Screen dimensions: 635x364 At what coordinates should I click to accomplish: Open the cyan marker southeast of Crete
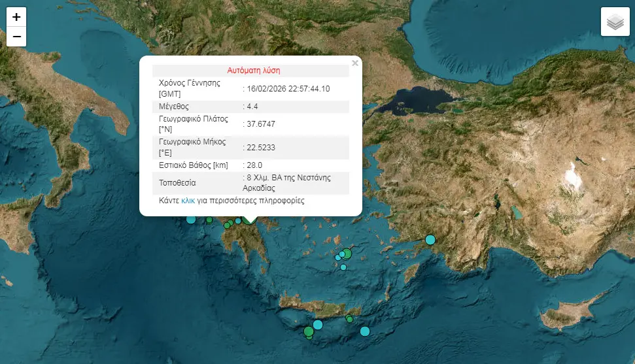point(365,331)
